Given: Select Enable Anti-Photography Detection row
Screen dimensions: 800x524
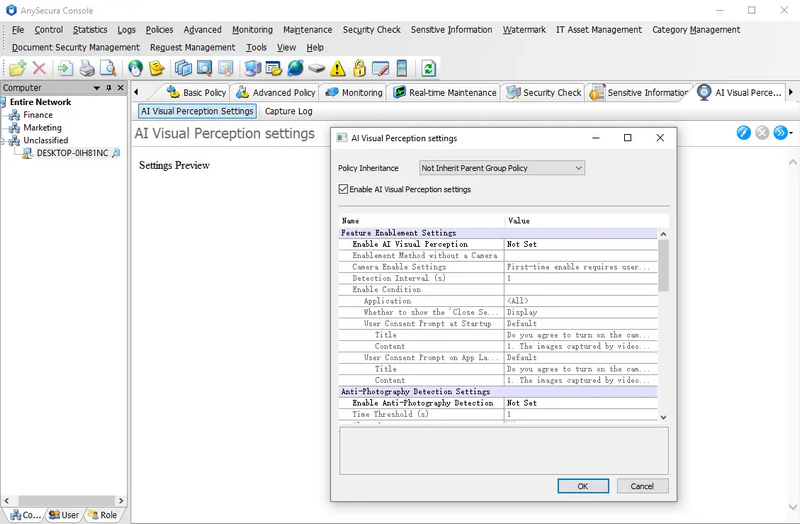Looking at the screenshot, I should coord(498,403).
